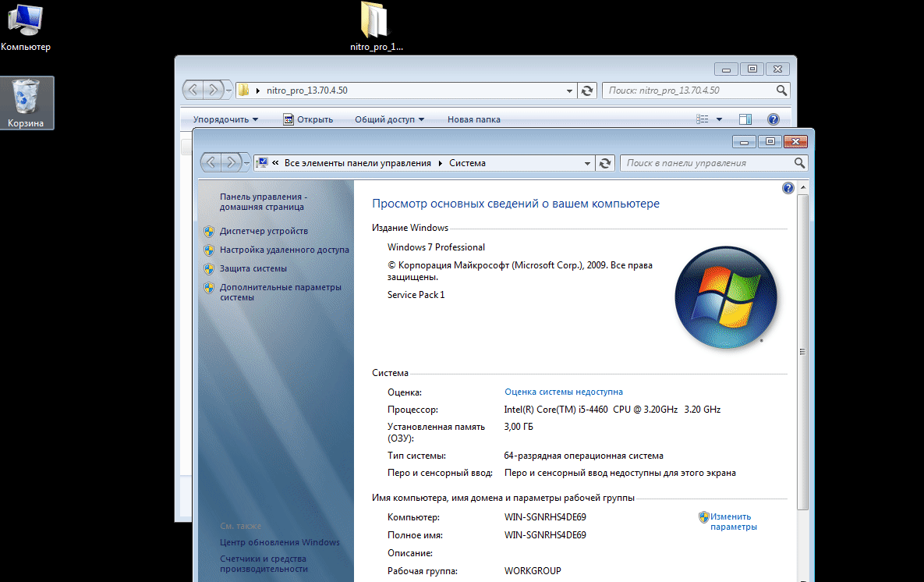Viewport: 924px width, 582px height.
Task: Toggle the preview pane icon in explorer
Action: (x=745, y=119)
